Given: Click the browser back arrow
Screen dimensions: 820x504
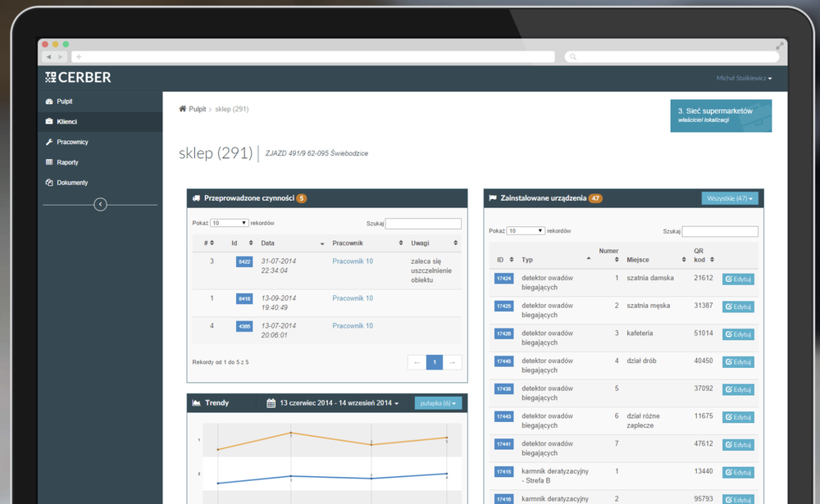Looking at the screenshot, I should coord(48,57).
